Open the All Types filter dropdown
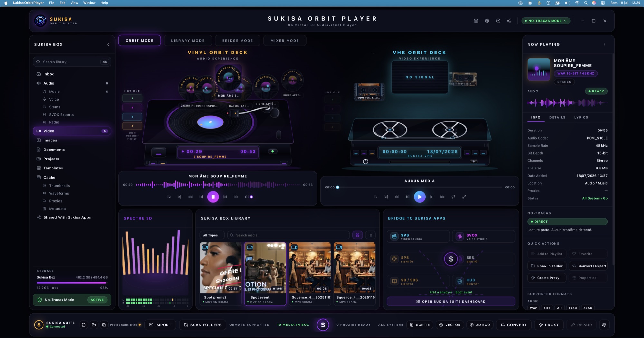This screenshot has height=338, width=644. click(212, 235)
